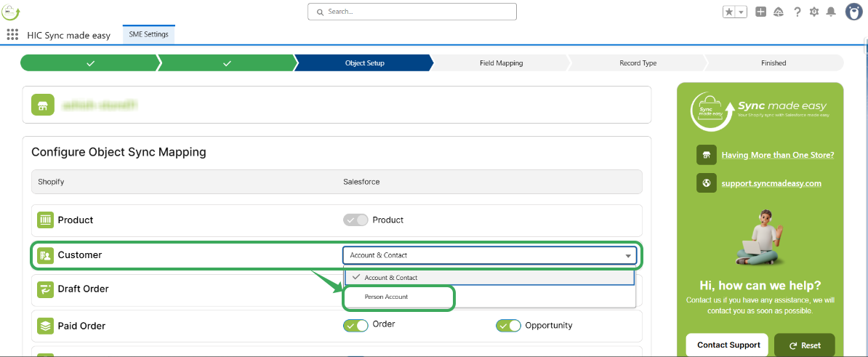868x357 pixels.
Task: Toggle the Opportunity sync switch
Action: (x=508, y=325)
